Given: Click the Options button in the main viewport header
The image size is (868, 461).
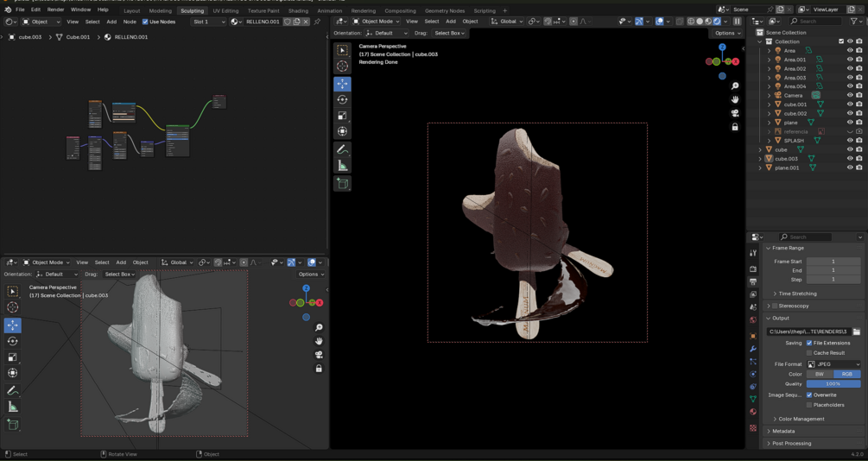Looking at the screenshot, I should point(727,33).
